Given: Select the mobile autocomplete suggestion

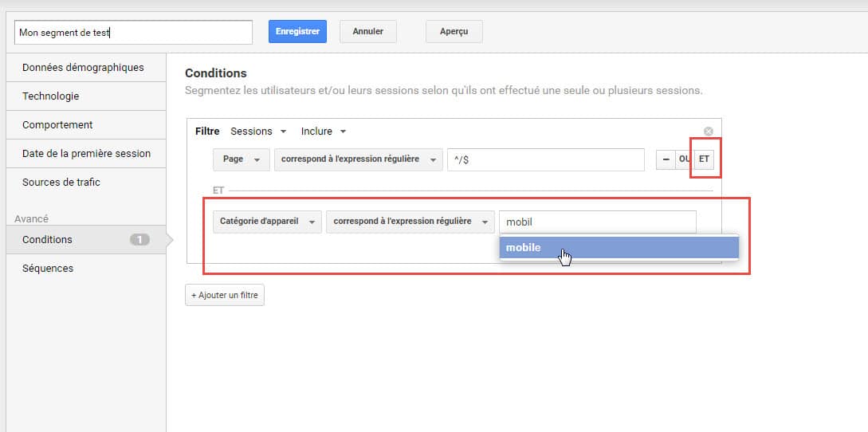Looking at the screenshot, I should pyautogui.click(x=619, y=248).
